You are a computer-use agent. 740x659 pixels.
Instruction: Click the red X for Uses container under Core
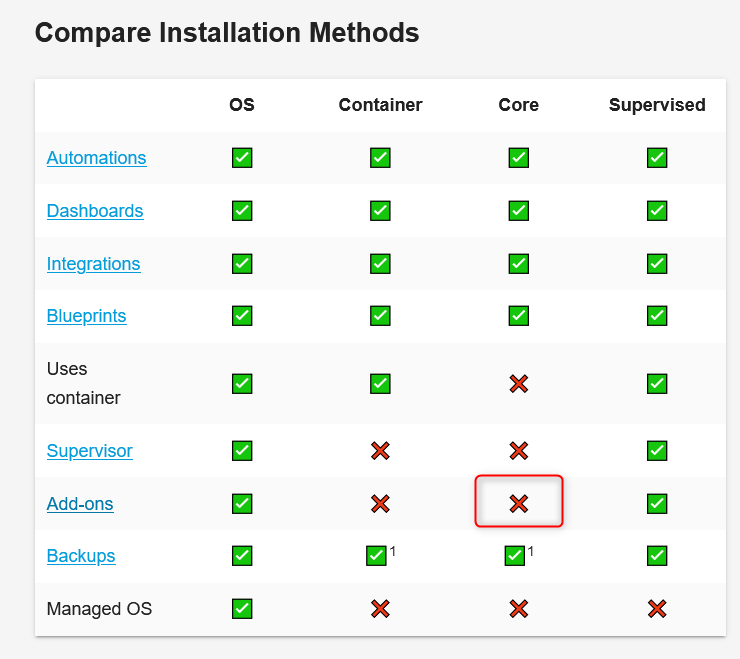tap(519, 384)
